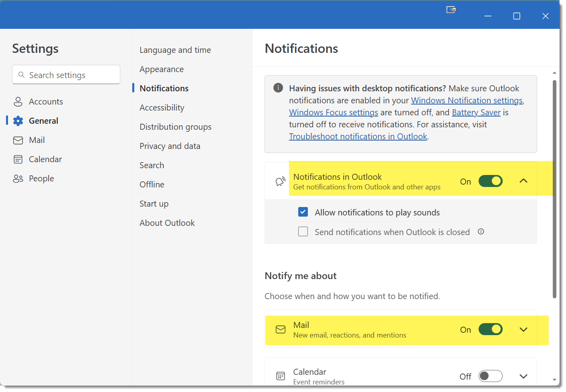
Task: Click the scrollbar down arrow
Action: [x=554, y=380]
